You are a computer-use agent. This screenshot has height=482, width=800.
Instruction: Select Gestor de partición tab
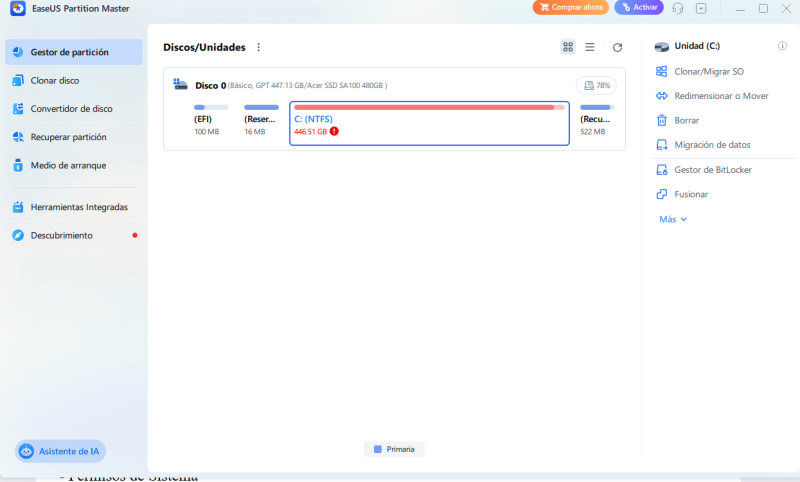(69, 52)
